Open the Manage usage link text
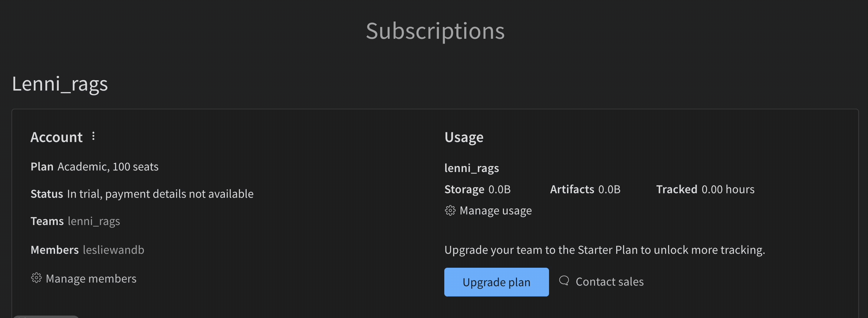 (x=495, y=210)
